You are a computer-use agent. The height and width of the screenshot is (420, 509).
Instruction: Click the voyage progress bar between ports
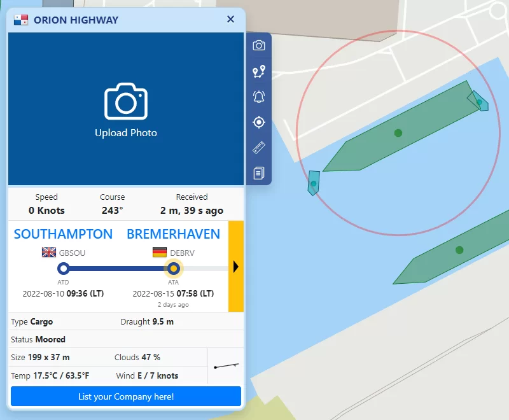pyautogui.click(x=118, y=269)
